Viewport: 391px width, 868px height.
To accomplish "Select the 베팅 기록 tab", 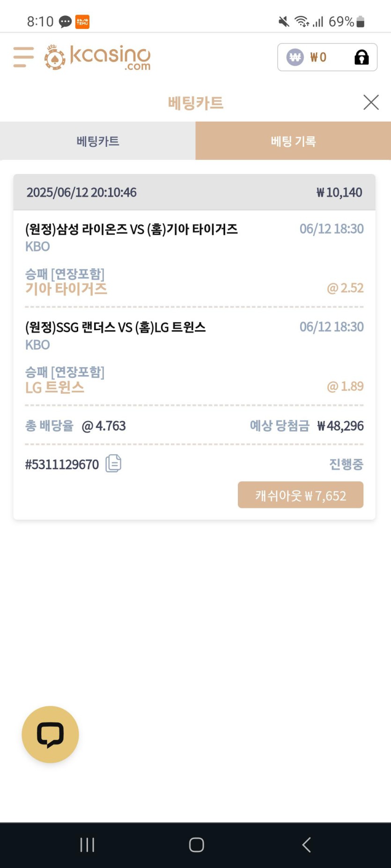I will 293,141.
